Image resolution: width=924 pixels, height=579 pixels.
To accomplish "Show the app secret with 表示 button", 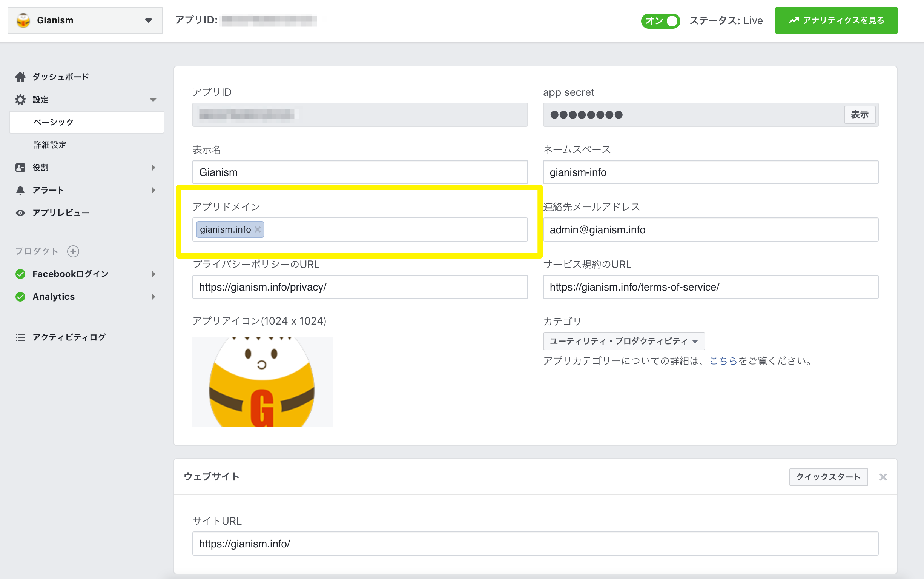I will point(860,114).
